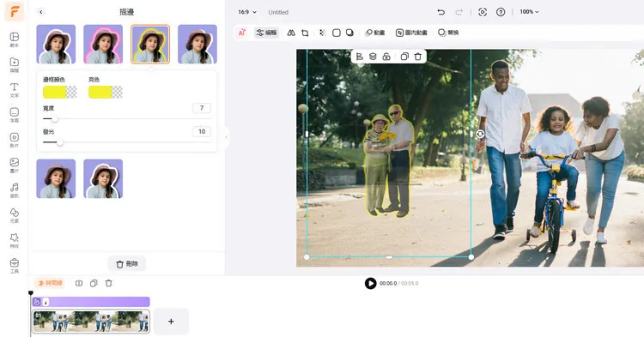Open the AI tools icon
This screenshot has height=337, width=644.
click(x=242, y=33)
